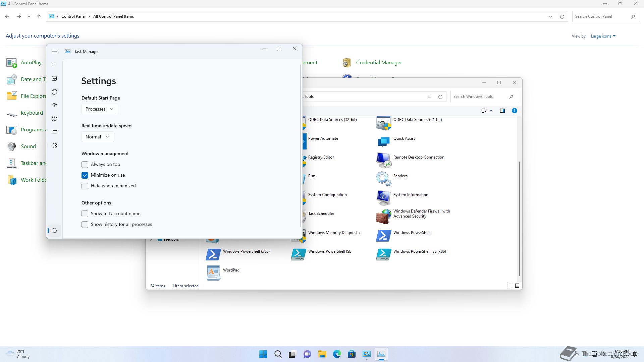Viewport: 644px width, 362px height.
Task: Click Windows Tools vertical scrollbar
Action: click(x=520, y=219)
